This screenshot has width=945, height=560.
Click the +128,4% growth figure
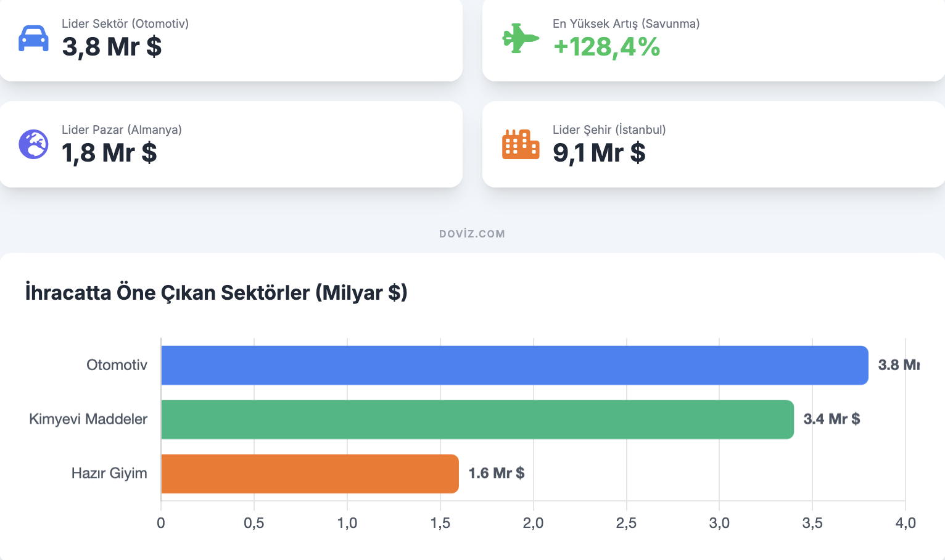[x=606, y=47]
